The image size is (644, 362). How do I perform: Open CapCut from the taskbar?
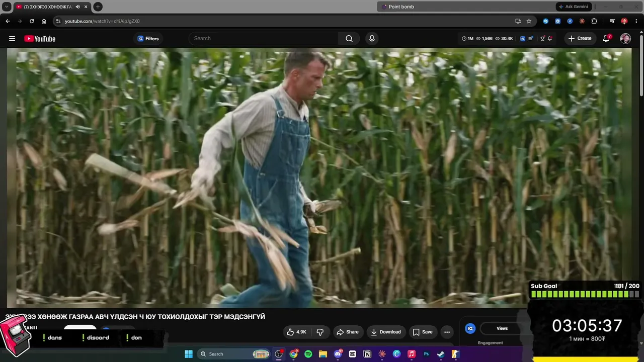[x=353, y=354]
